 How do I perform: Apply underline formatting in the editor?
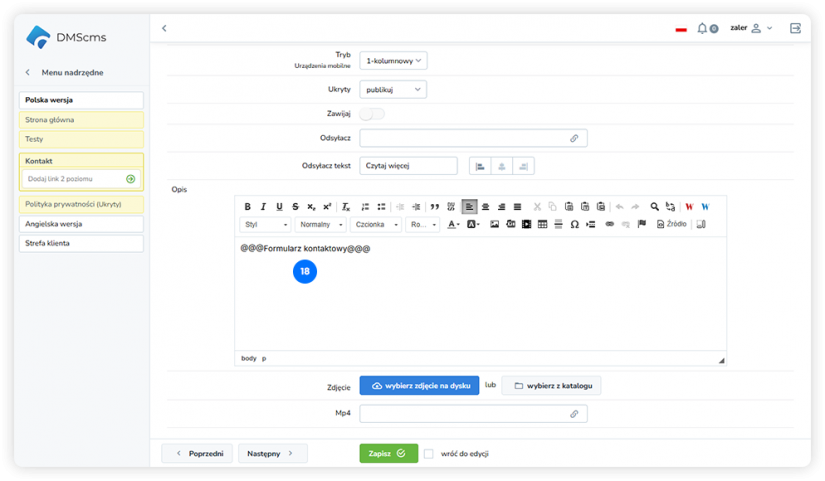tap(279, 207)
